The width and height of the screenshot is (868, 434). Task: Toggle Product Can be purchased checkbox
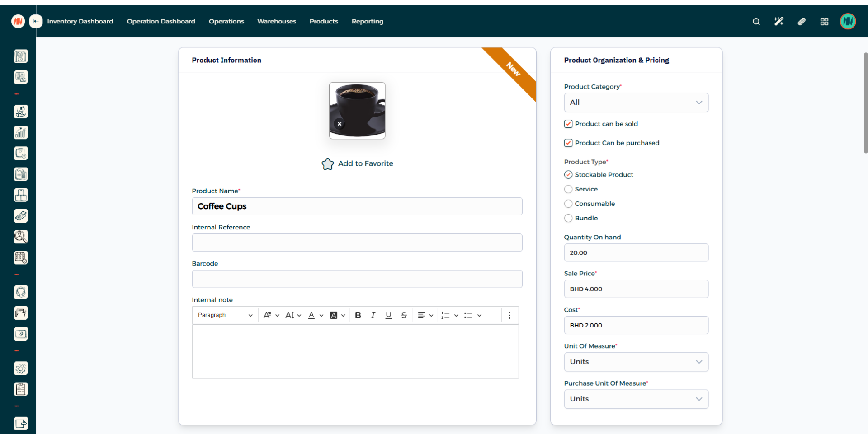pyautogui.click(x=568, y=143)
